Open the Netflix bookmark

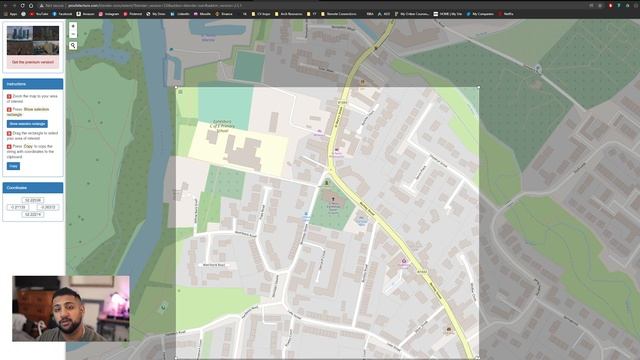coord(506,14)
